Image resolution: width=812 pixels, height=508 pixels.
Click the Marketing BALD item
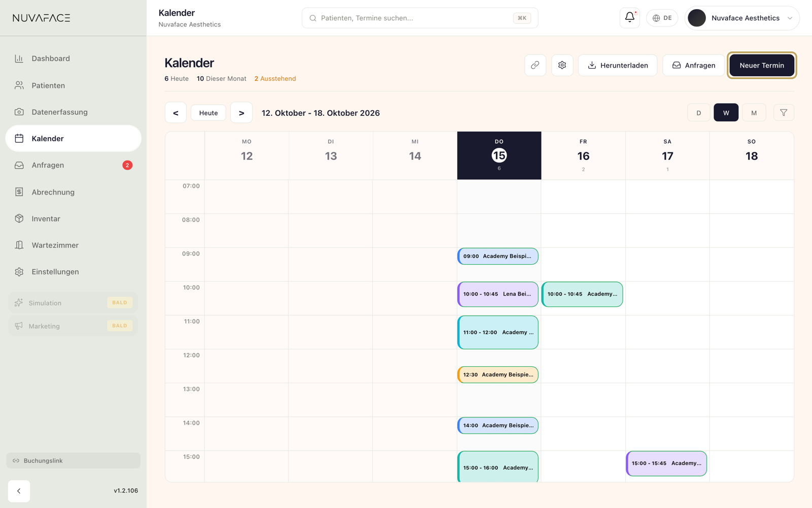coord(73,326)
